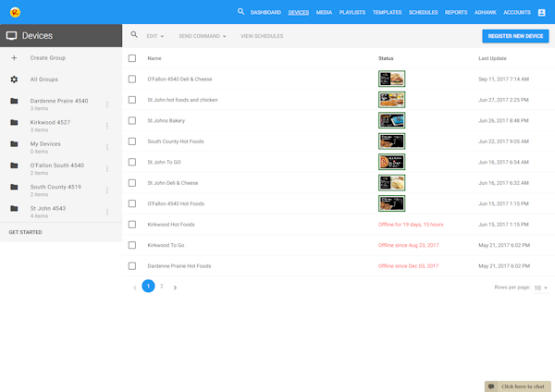Viewport: 555px width, 392px height.
Task: Click 'Offline since Aug 23, 2017' status
Action: [409, 245]
